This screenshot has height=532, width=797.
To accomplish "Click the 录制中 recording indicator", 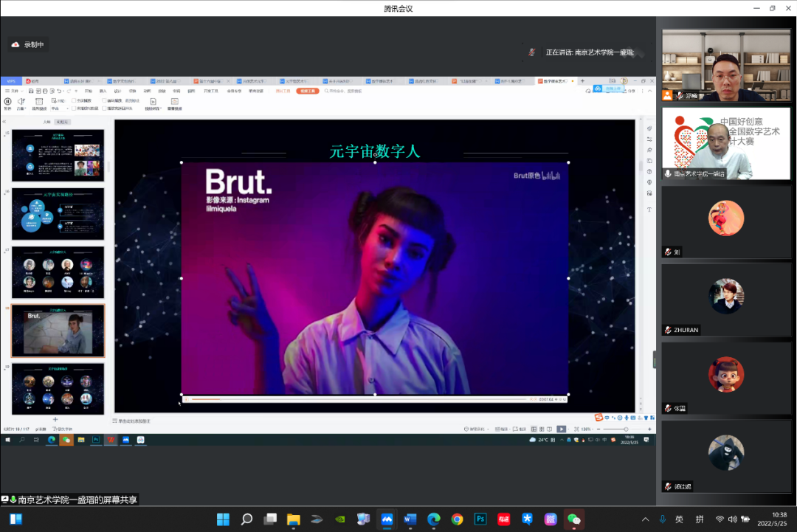I will pos(28,45).
